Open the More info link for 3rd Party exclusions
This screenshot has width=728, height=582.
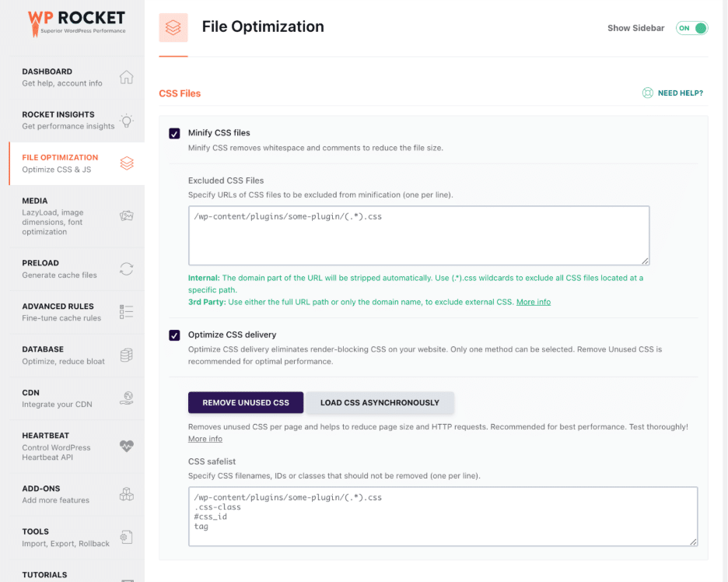click(x=534, y=302)
